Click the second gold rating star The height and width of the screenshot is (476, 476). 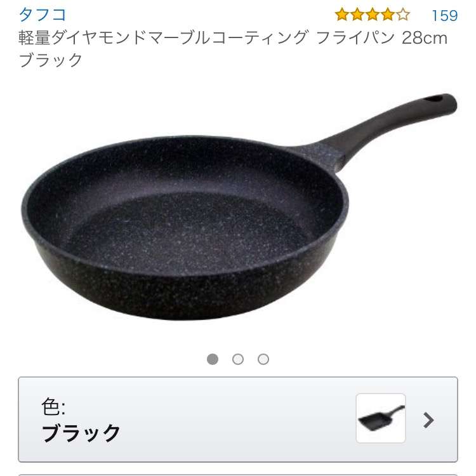(357, 15)
